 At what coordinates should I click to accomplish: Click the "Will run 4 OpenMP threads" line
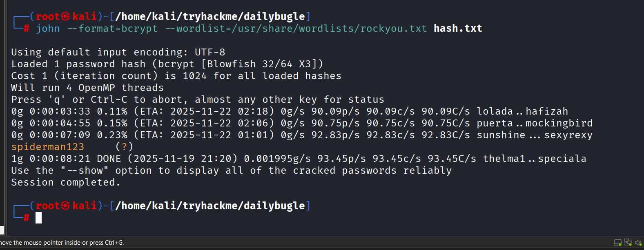87,88
